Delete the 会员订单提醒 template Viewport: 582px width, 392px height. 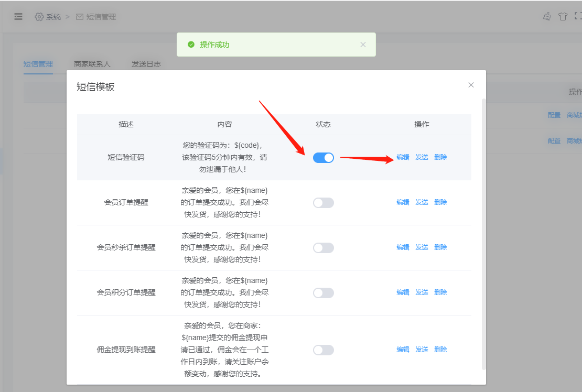440,202
